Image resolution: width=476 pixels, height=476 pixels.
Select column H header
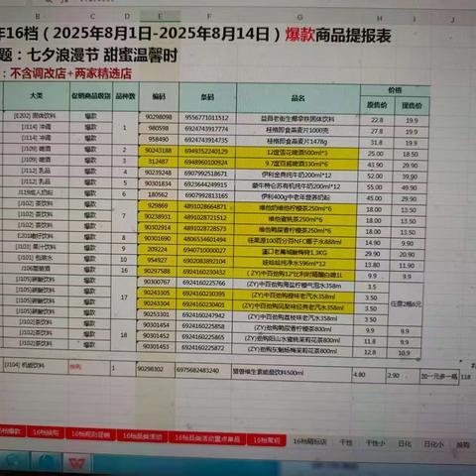(379, 19)
